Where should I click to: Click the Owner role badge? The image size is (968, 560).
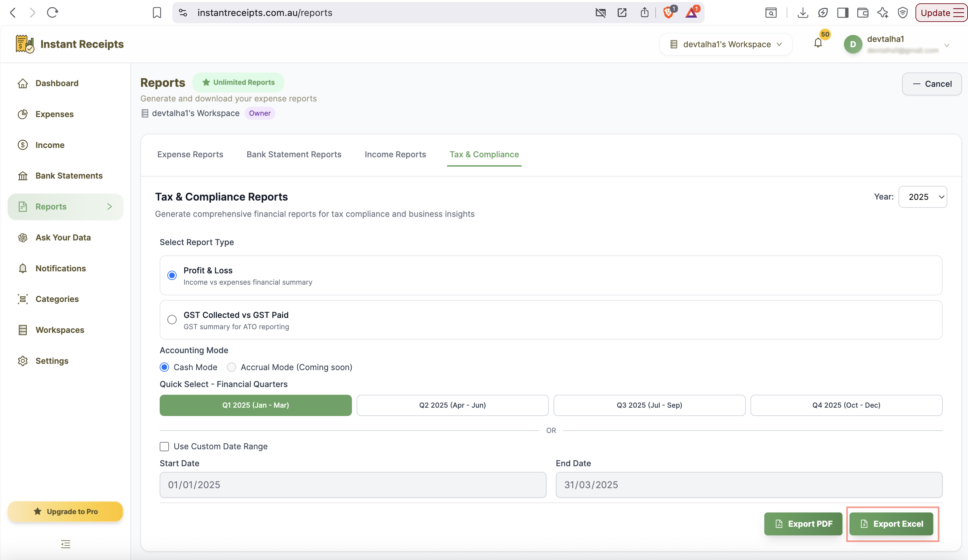[x=260, y=113]
